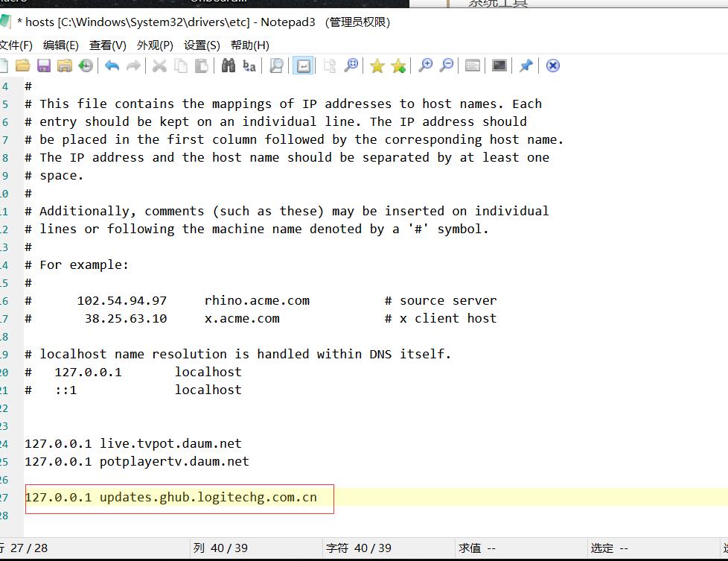Toggle always-on-top with the blue pin icon

coord(526,66)
